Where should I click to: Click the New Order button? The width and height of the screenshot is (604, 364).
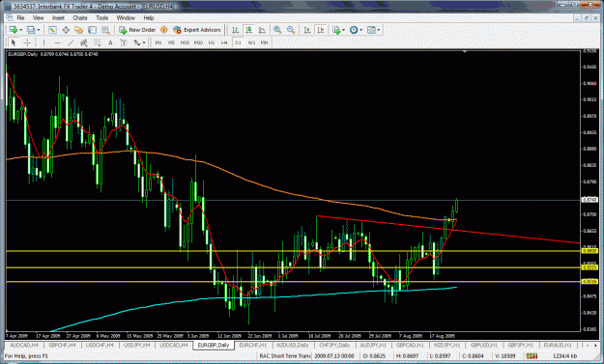click(x=137, y=30)
